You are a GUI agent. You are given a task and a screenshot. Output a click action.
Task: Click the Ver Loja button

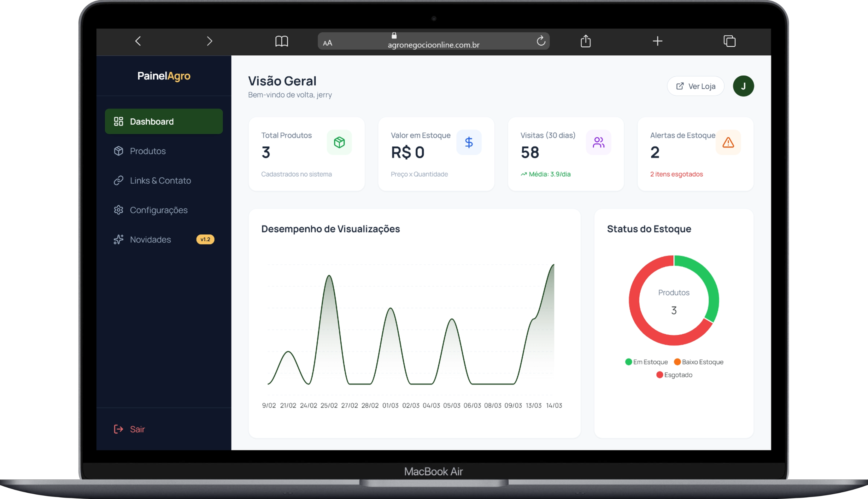pyautogui.click(x=695, y=86)
